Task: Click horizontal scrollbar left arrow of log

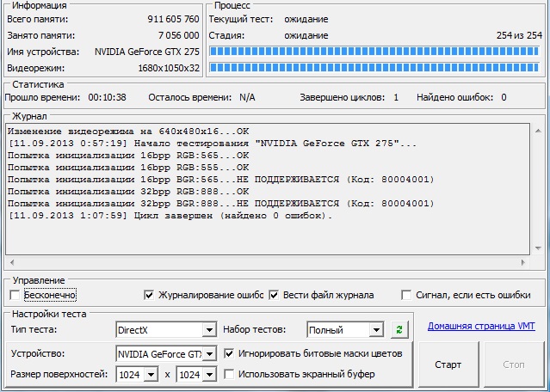Action: click(x=12, y=262)
